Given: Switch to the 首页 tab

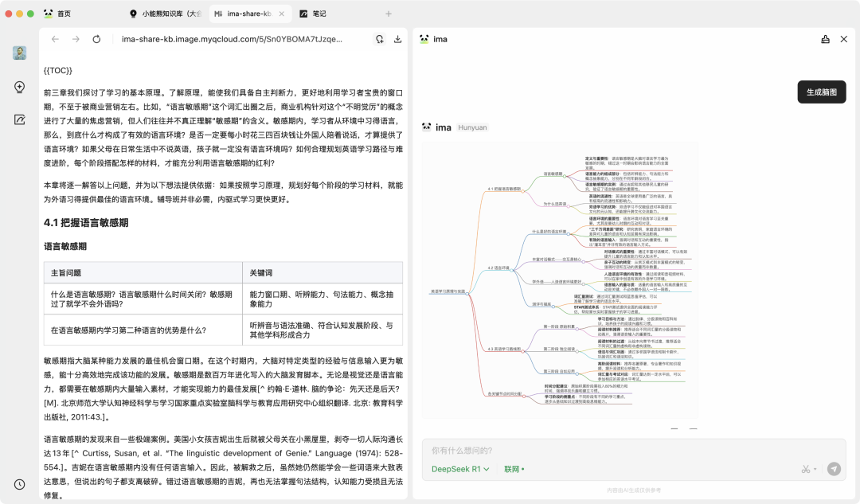Looking at the screenshot, I should click(57, 14).
